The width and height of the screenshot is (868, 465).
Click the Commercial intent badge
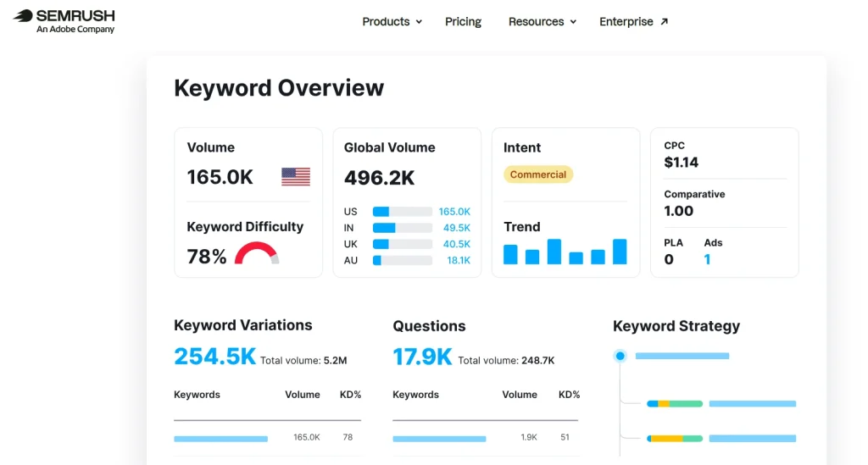point(538,174)
